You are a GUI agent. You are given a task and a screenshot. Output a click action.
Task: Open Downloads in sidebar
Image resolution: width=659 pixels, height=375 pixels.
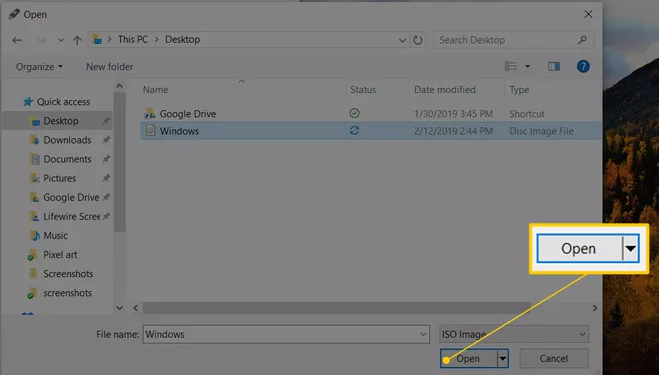(x=67, y=140)
